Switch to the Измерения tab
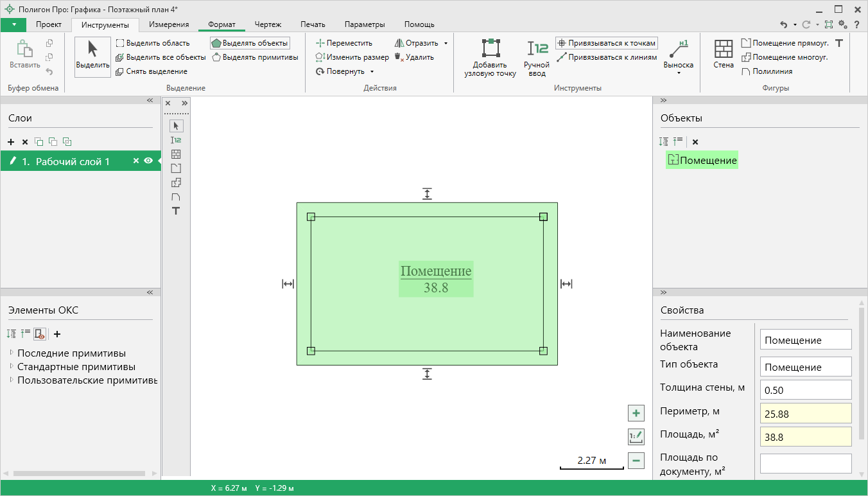This screenshot has height=496, width=868. 169,24
